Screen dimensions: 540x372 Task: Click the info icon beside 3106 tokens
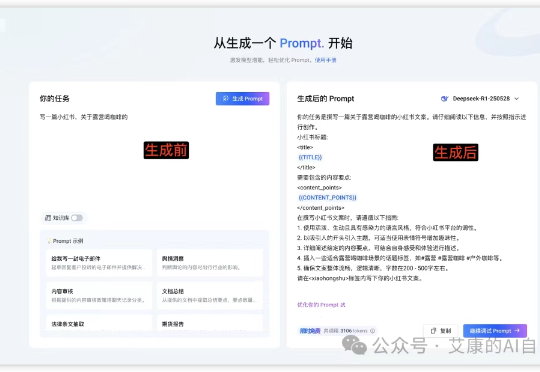(x=372, y=331)
